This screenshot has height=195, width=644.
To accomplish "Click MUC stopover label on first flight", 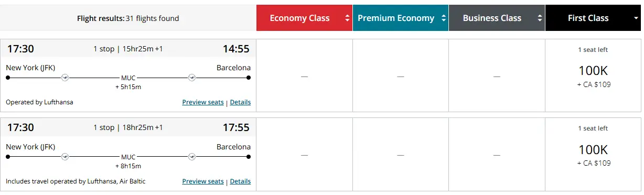I will tap(128, 78).
